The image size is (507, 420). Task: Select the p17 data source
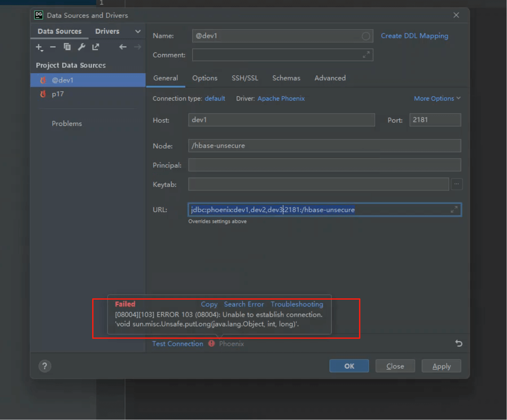coord(88,94)
